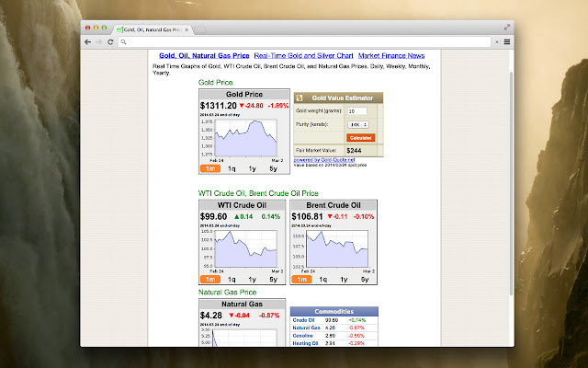The image size is (588, 368).
Task: Click the browser forward arrow
Action: tap(98, 42)
